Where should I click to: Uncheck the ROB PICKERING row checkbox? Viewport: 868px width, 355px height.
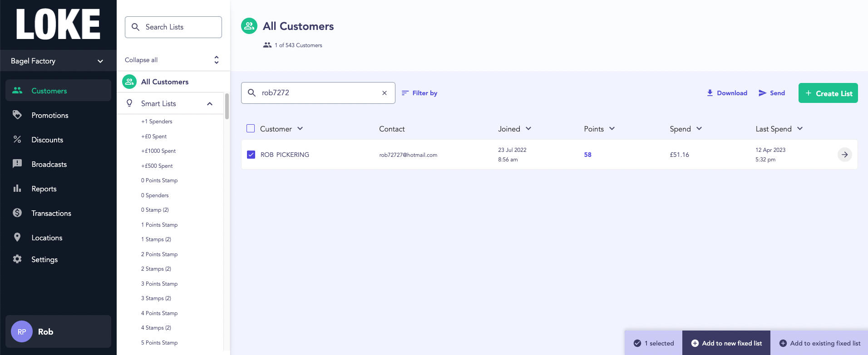[251, 155]
